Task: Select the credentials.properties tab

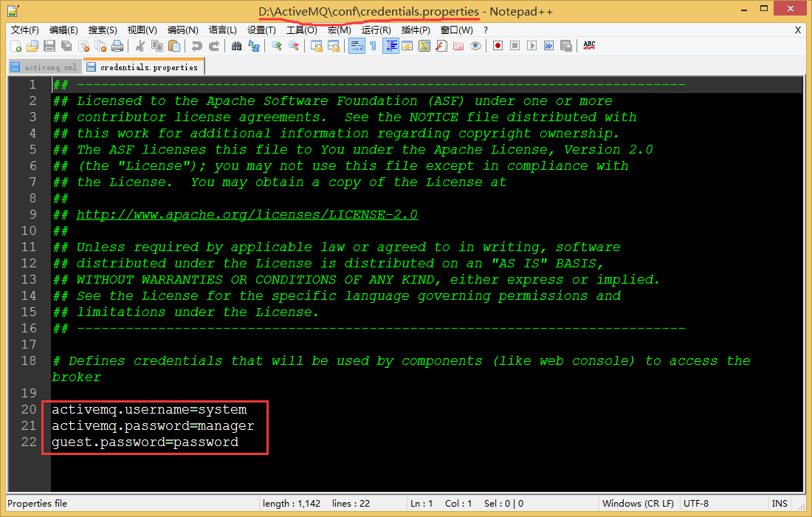Action: pos(143,66)
